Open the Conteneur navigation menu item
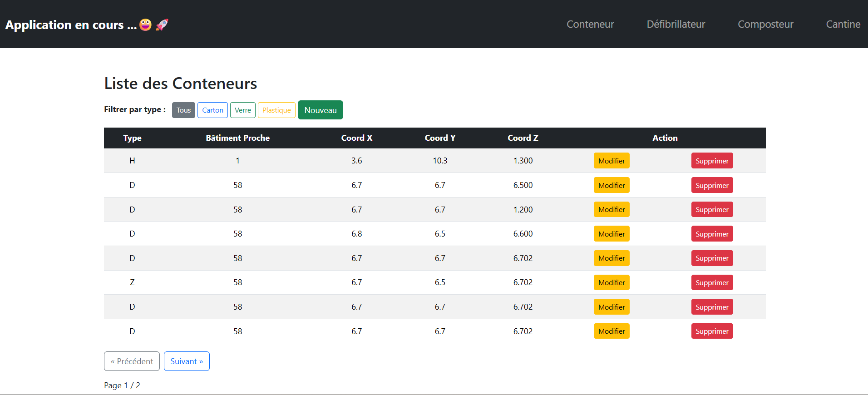The width and height of the screenshot is (868, 395). point(590,24)
